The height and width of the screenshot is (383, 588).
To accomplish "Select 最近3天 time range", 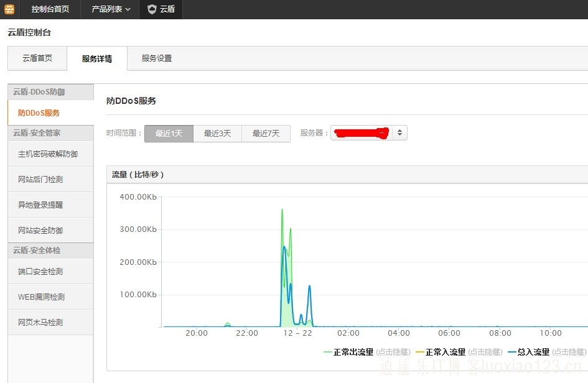I will [218, 134].
